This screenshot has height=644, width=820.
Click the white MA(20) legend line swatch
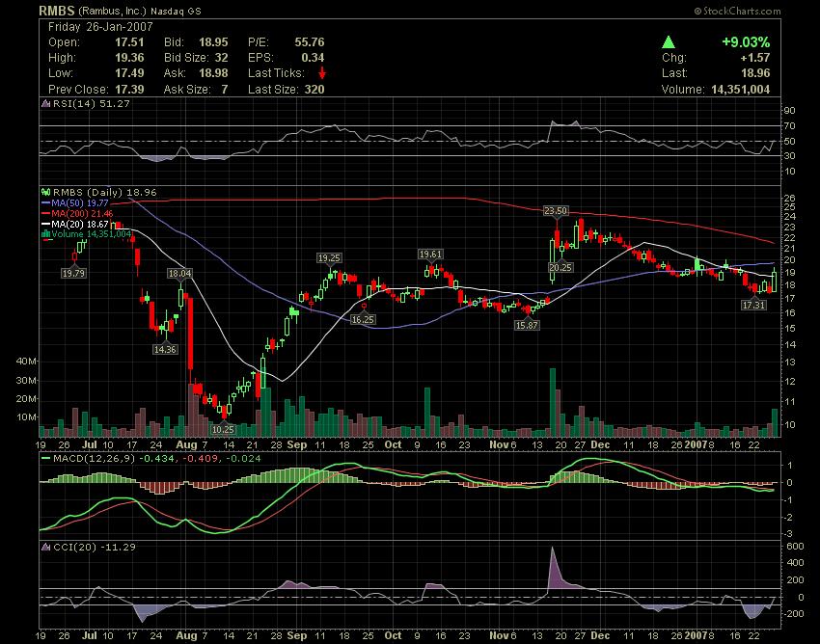45,224
